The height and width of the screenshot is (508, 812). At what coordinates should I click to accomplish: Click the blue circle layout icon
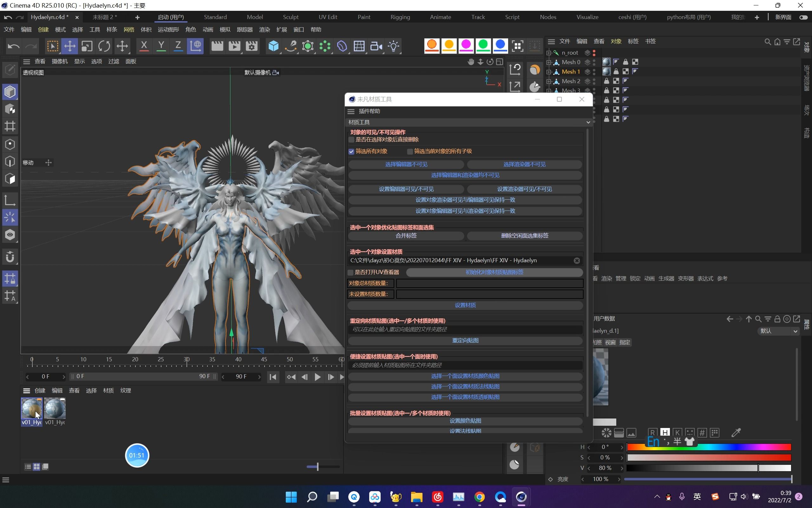point(500,45)
